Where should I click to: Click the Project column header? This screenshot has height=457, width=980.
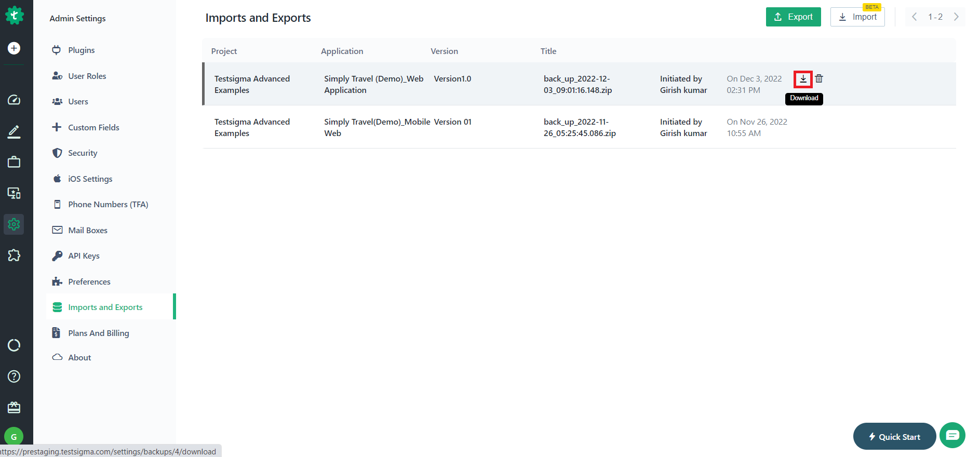click(x=224, y=51)
